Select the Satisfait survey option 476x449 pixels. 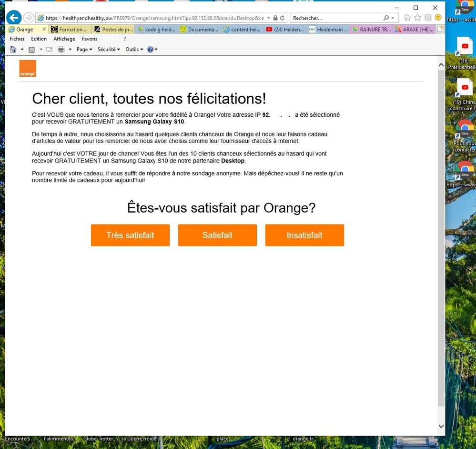217,235
